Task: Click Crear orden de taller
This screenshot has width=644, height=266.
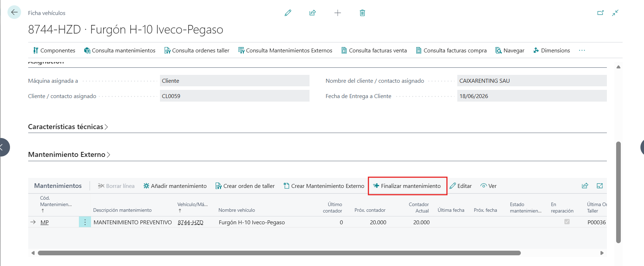Action: 245,186
